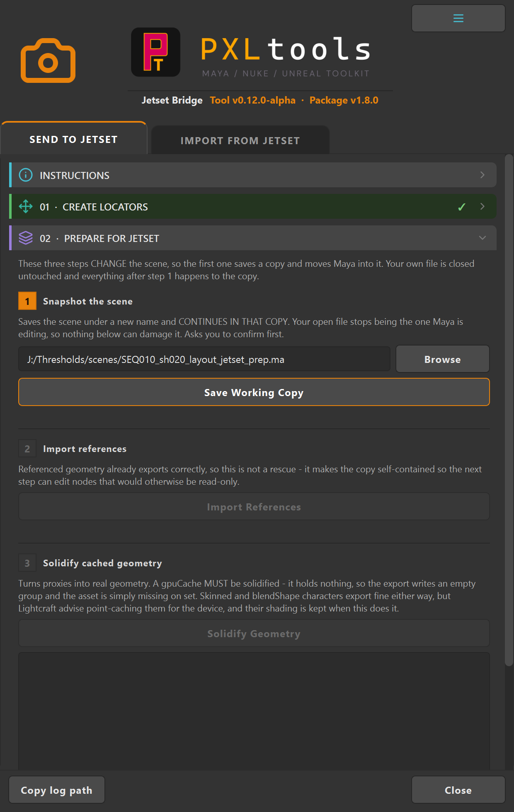
Task: Click the 'Solidify cached geometry' heading
Action: click(102, 563)
